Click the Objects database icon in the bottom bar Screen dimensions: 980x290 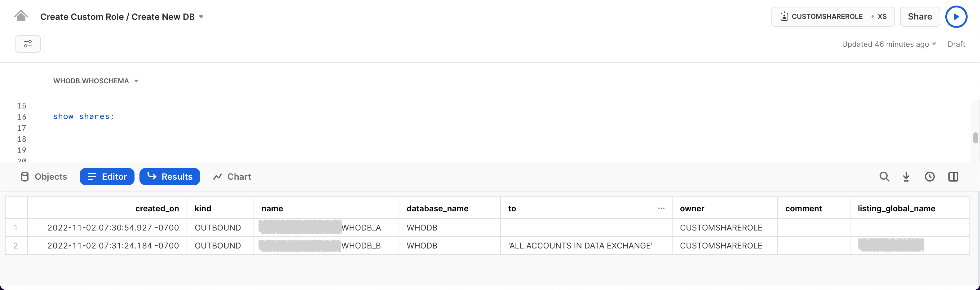click(x=24, y=176)
